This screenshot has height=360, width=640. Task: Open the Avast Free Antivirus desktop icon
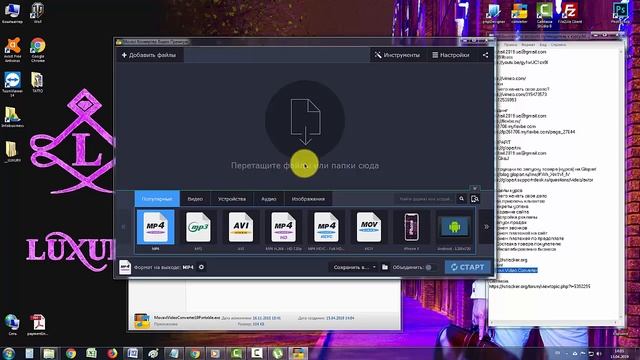[12, 50]
